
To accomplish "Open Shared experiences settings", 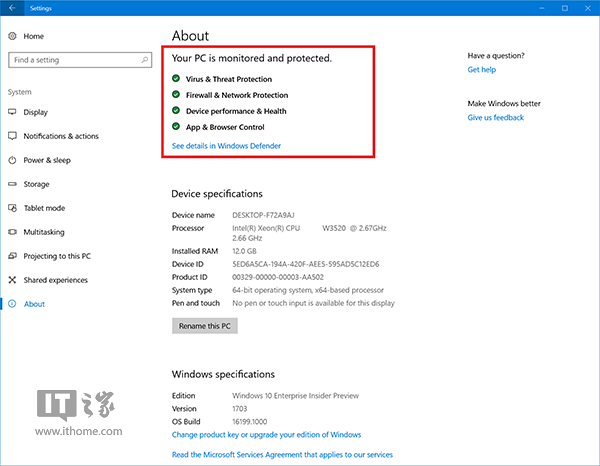I will click(x=55, y=280).
